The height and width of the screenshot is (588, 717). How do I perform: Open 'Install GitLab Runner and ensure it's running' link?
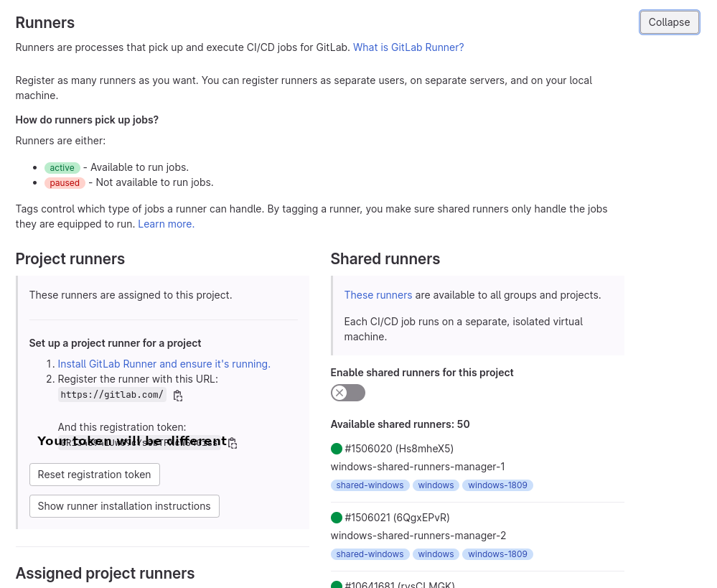[164, 364]
